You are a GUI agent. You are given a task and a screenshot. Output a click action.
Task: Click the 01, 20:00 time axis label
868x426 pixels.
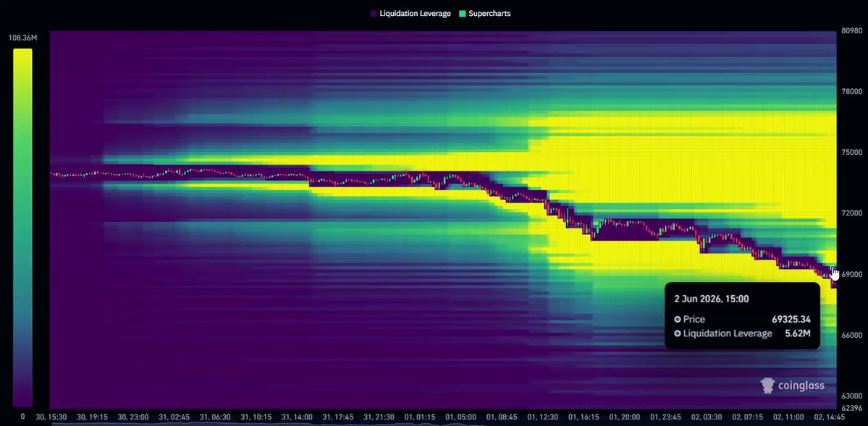point(625,417)
